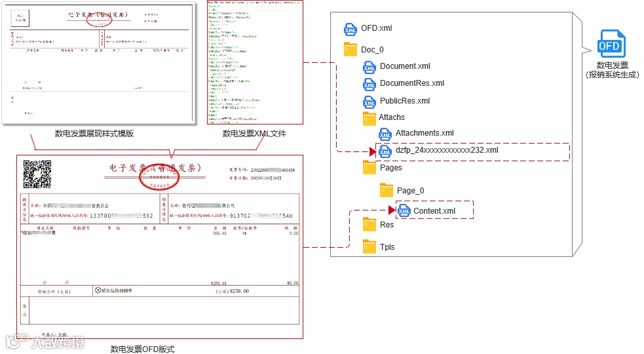The width and height of the screenshot is (644, 354).
Task: Select the Res folder label
Action: tap(387, 225)
